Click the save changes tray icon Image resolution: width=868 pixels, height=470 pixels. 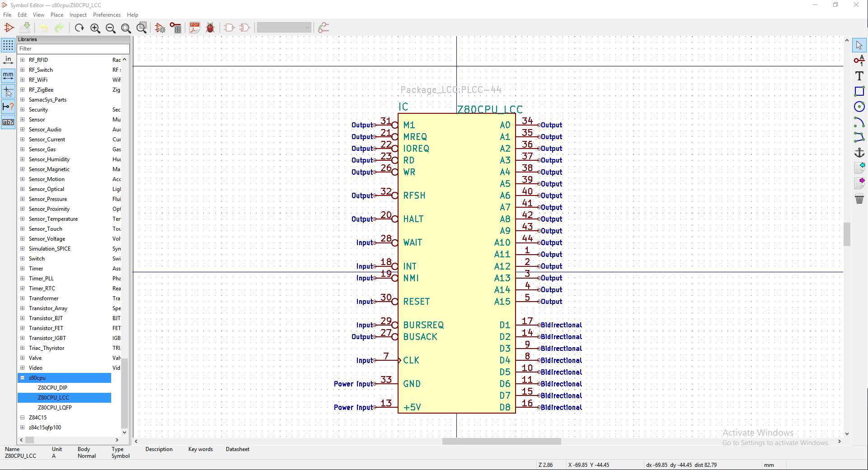25,28
